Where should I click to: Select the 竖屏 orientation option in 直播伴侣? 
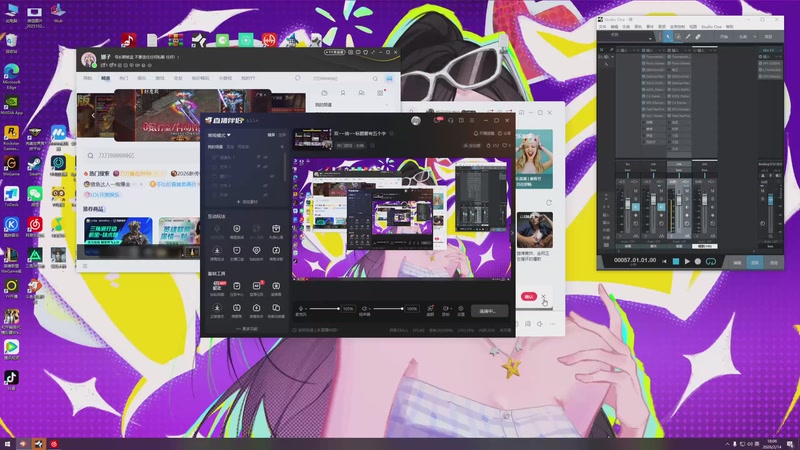282,135
